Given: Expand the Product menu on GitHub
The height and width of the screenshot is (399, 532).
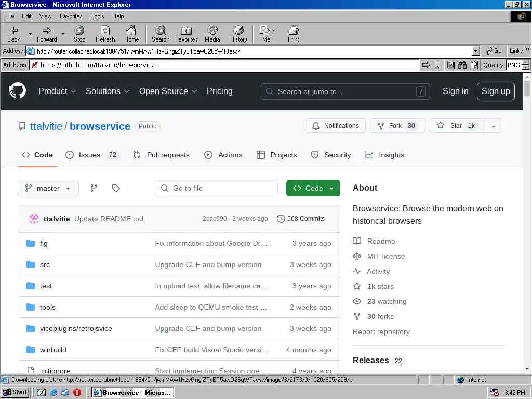Looking at the screenshot, I should click(57, 91).
